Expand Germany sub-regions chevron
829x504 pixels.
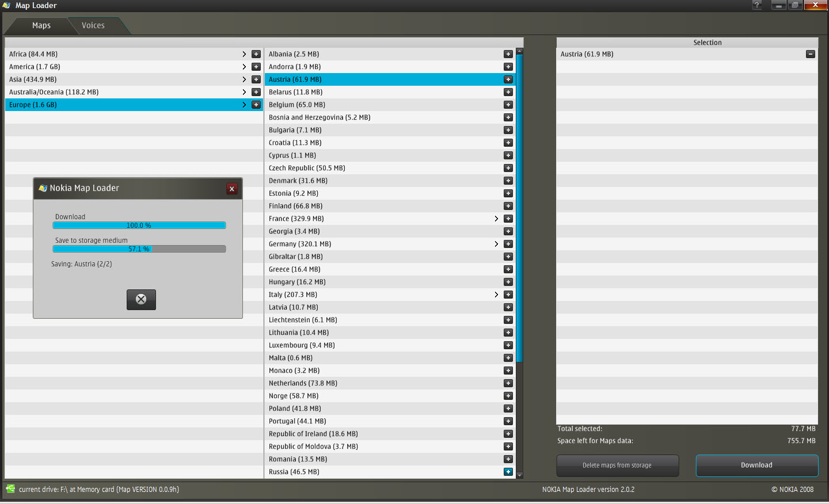496,244
